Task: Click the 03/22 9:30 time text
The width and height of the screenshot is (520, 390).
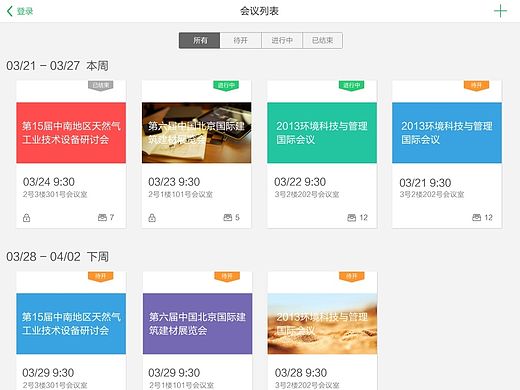Action: (300, 182)
